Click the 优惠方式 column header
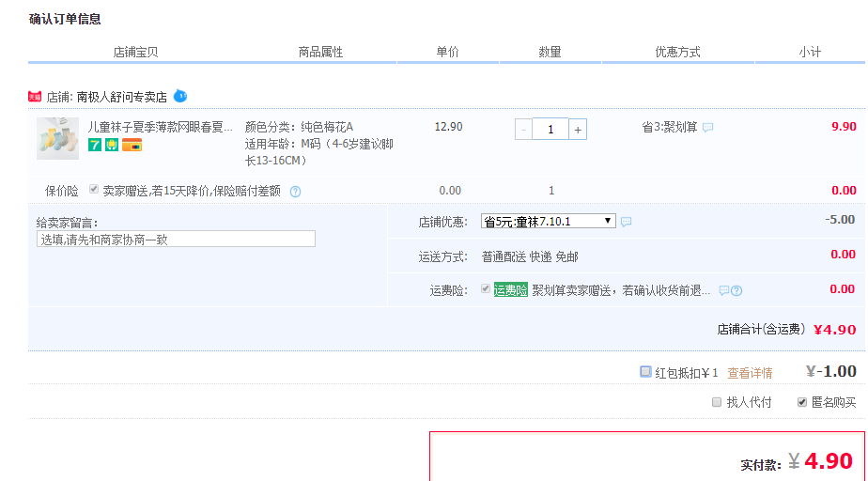868x481 pixels. (x=677, y=52)
